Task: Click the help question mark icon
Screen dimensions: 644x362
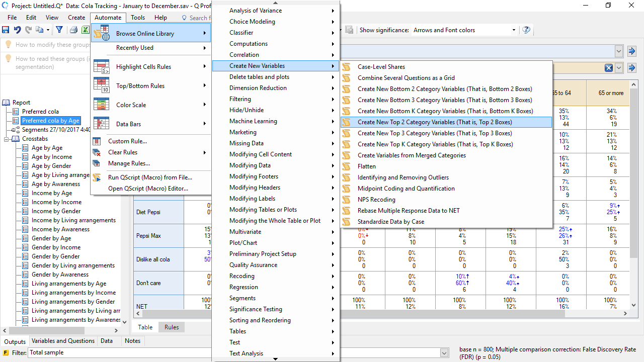Action: [526, 30]
